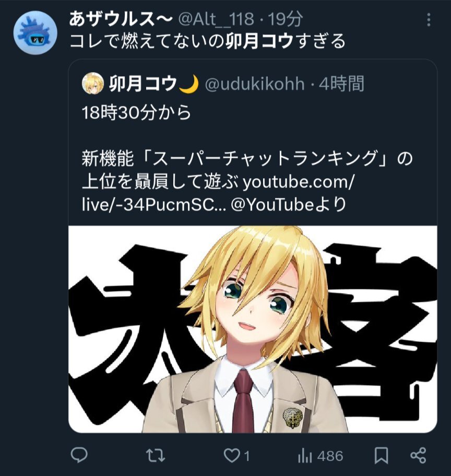
Task: Open the three-dot more options menu
Action: pos(428,20)
